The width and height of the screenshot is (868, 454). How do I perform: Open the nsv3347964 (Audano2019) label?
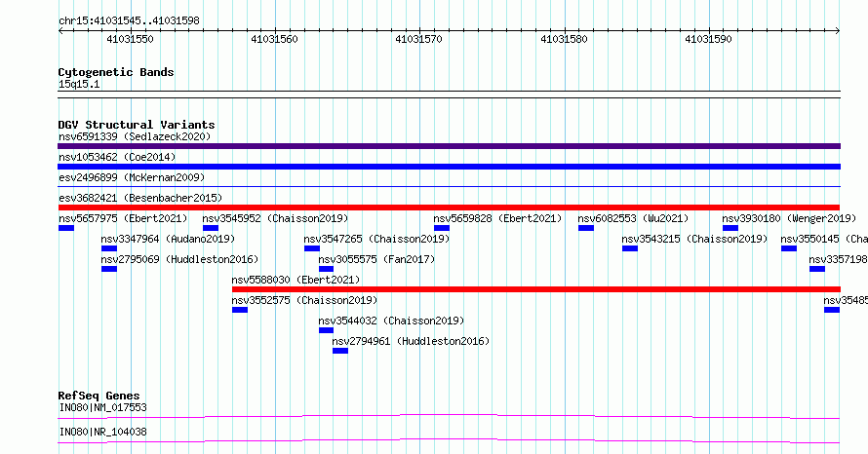tap(168, 239)
